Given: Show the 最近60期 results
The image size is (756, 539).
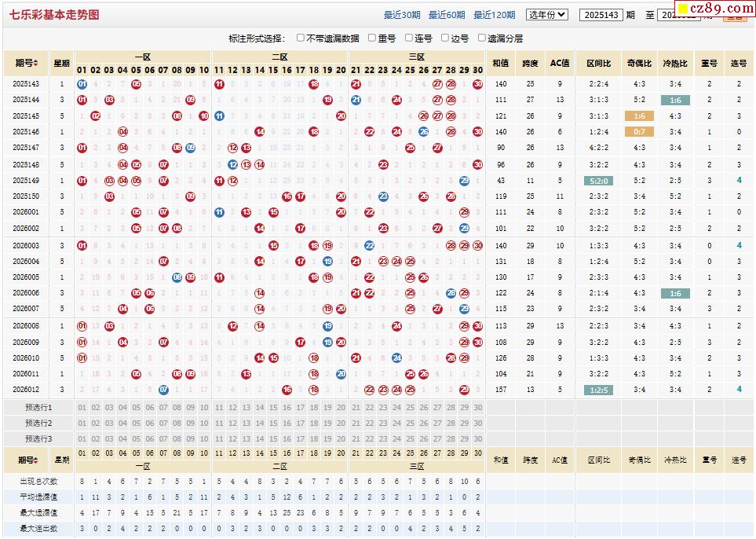Looking at the screenshot, I should pyautogui.click(x=447, y=15).
